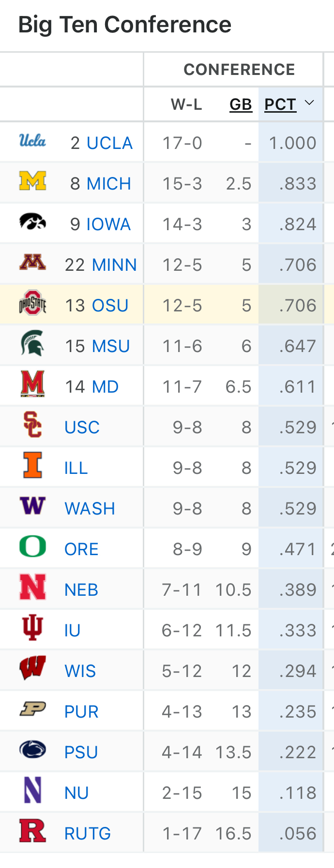Click the Penn State Nittany Lion logo
The height and width of the screenshot is (868, 334).
(x=32, y=750)
